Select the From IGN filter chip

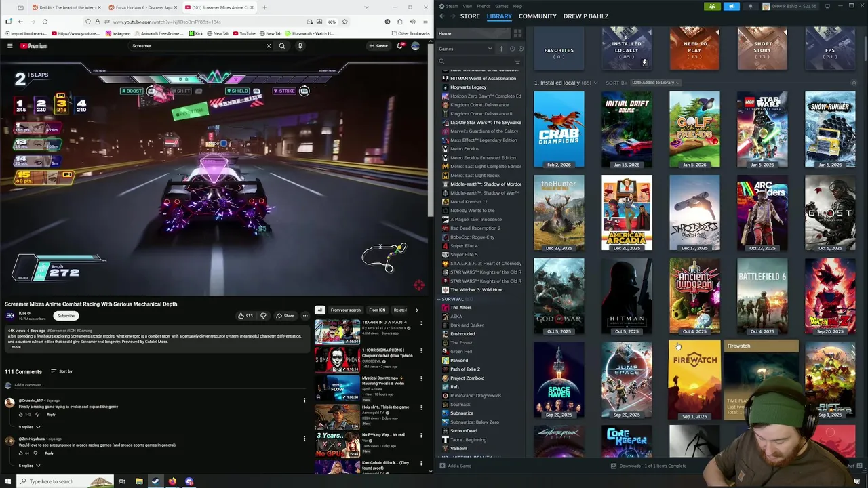point(377,310)
